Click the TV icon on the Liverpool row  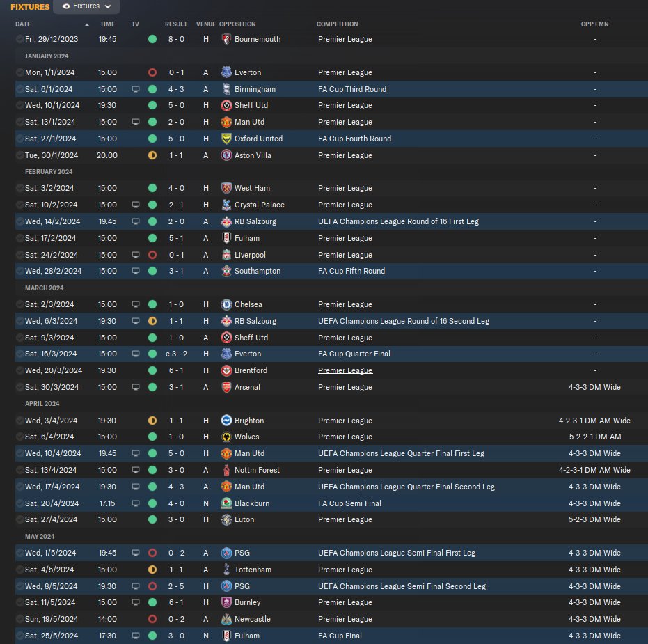click(136, 255)
